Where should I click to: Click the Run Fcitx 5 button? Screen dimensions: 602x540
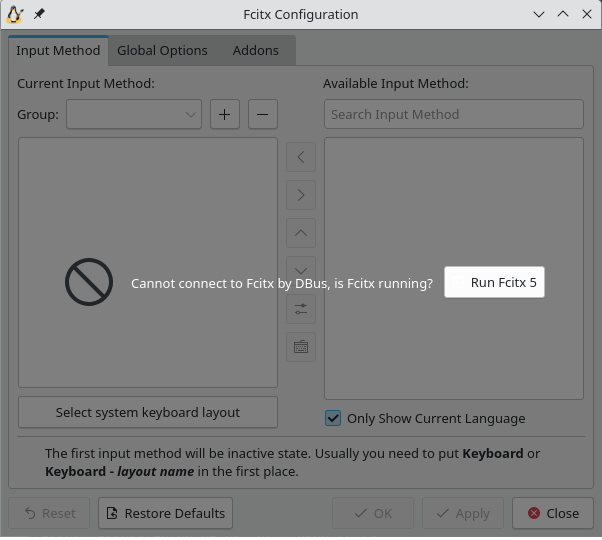click(x=494, y=282)
